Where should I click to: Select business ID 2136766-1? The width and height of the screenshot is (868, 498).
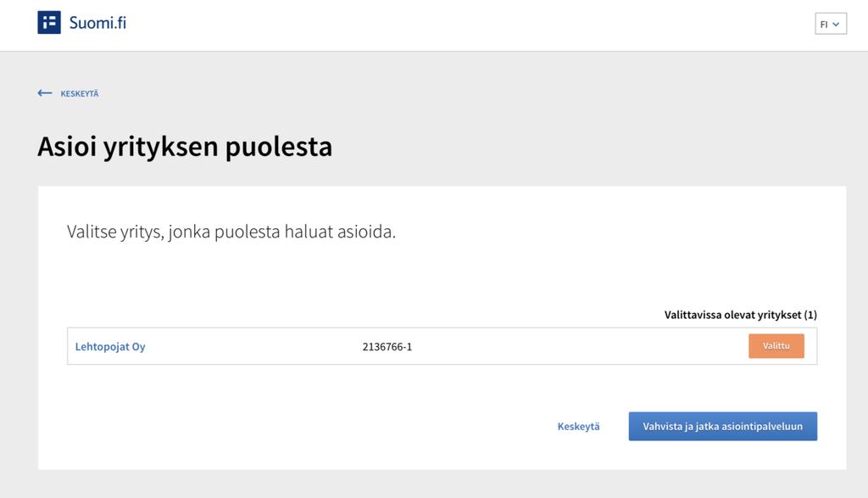pos(387,347)
